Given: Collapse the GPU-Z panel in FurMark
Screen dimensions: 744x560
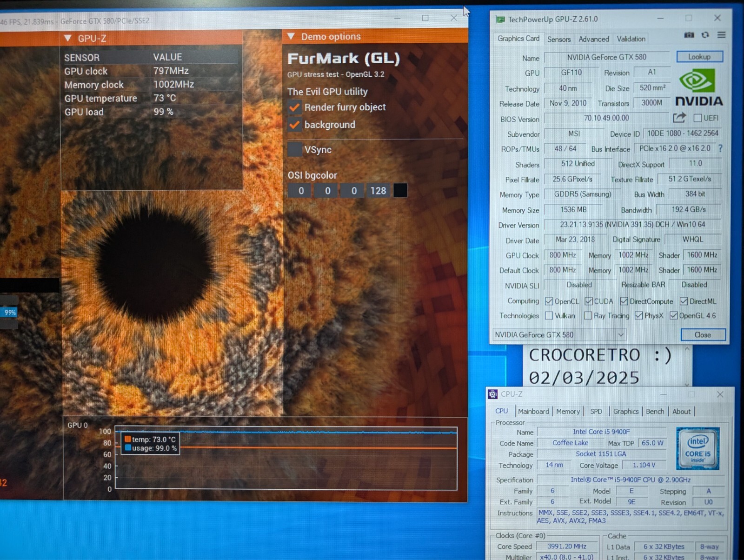Looking at the screenshot, I should [68, 38].
